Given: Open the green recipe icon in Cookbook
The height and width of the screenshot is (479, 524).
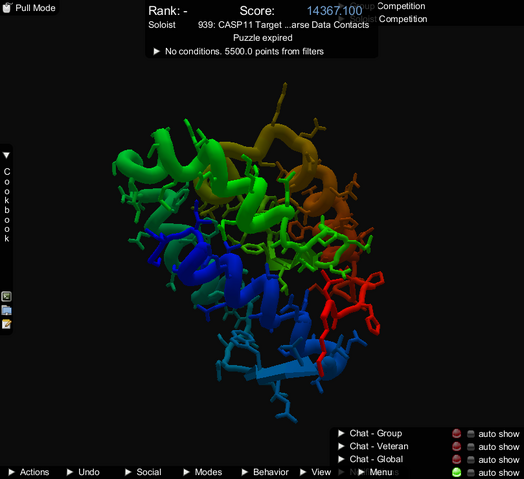Looking at the screenshot, I should [6, 296].
